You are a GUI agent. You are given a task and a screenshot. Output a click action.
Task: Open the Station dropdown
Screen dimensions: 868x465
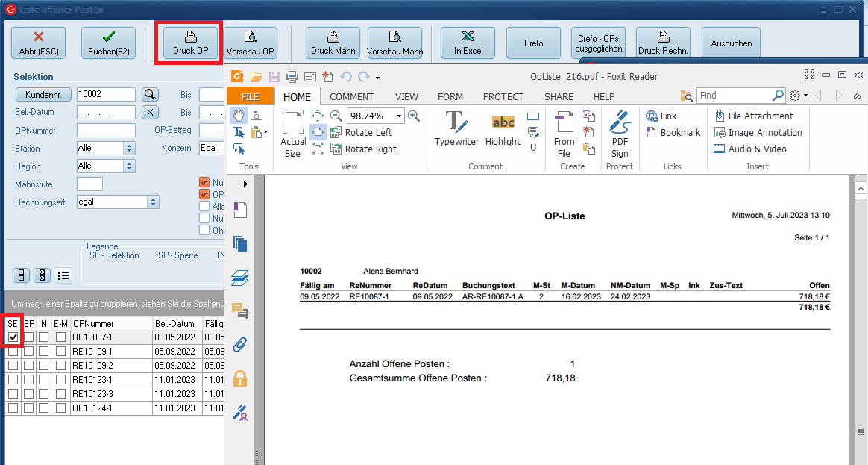(128, 148)
